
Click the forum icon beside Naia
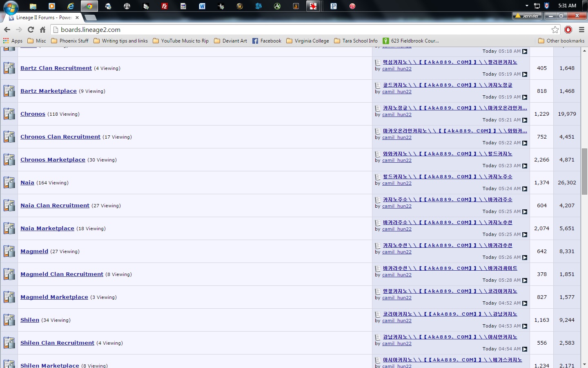[9, 182]
